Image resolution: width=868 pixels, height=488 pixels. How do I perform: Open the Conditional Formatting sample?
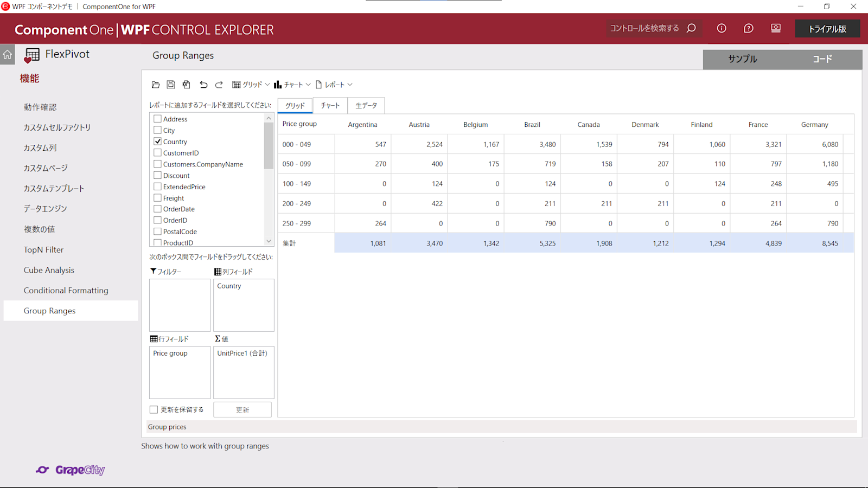click(66, 291)
